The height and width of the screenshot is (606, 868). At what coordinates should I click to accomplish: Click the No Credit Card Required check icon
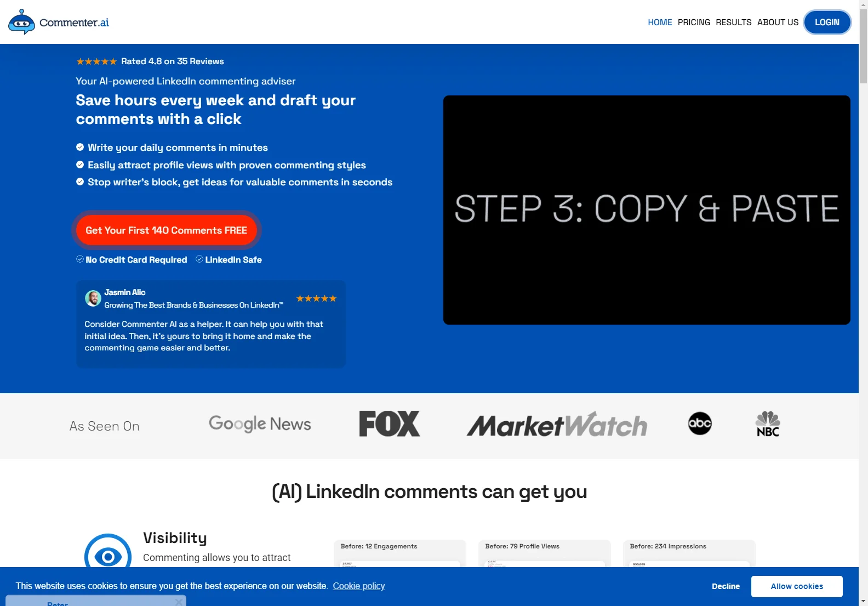(80, 259)
